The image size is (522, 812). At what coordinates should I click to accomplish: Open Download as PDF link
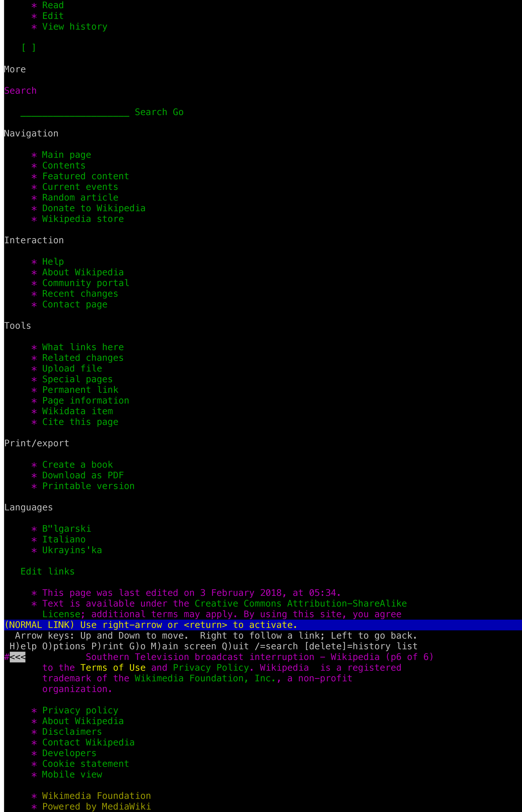83,475
